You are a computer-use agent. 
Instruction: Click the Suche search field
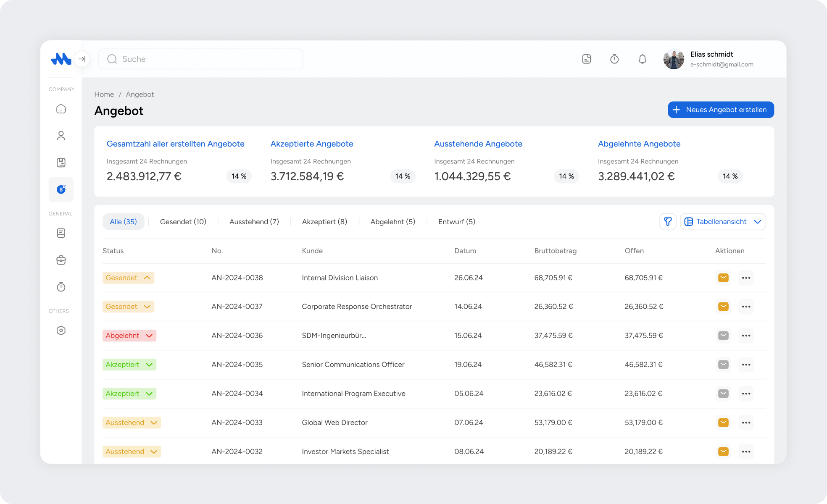(201, 59)
